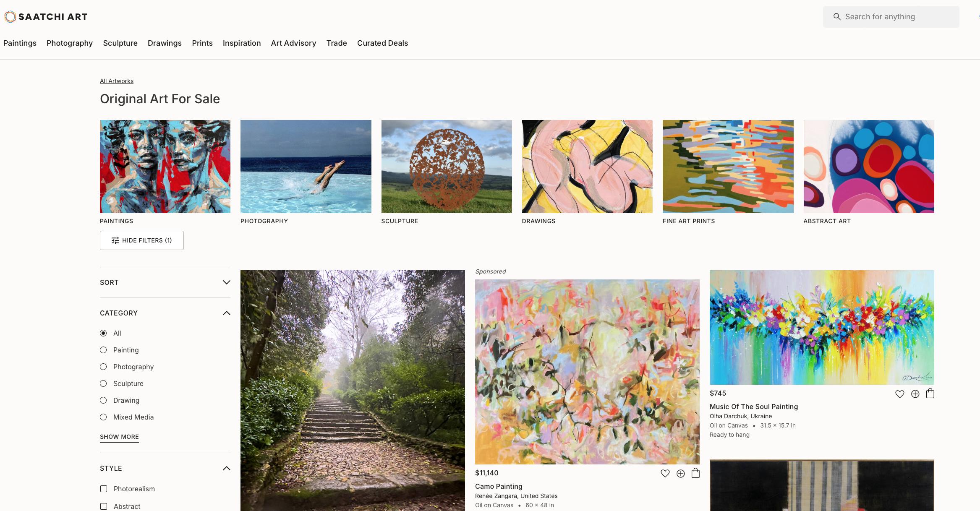Select the Painting category radio button
This screenshot has height=511, width=980.
click(103, 350)
